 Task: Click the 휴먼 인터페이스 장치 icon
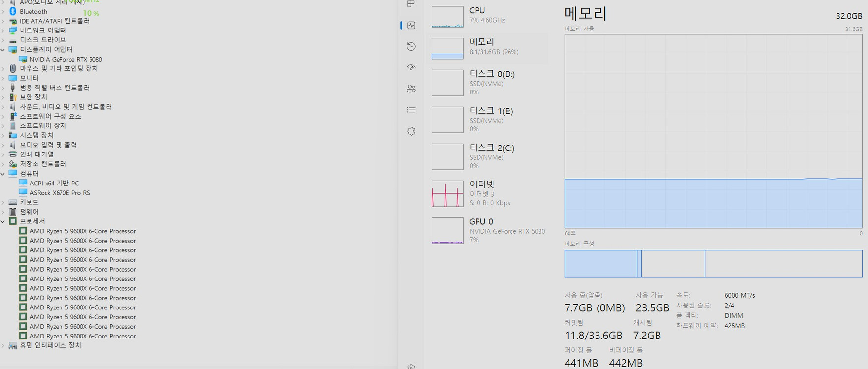tap(13, 345)
